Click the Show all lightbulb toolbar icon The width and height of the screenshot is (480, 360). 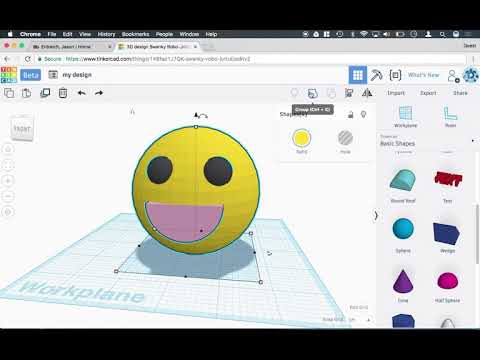click(x=294, y=93)
